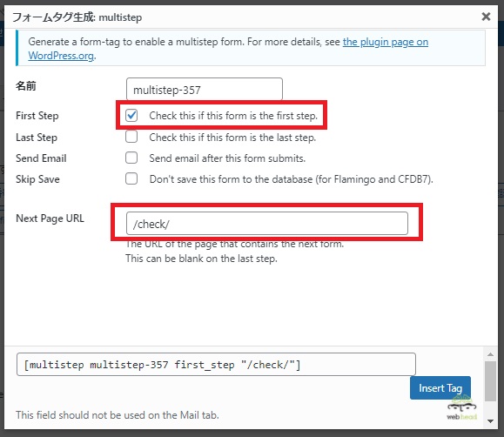Click the name field containing multistep-357
Viewport: 504px width, 437px height.
(x=205, y=90)
